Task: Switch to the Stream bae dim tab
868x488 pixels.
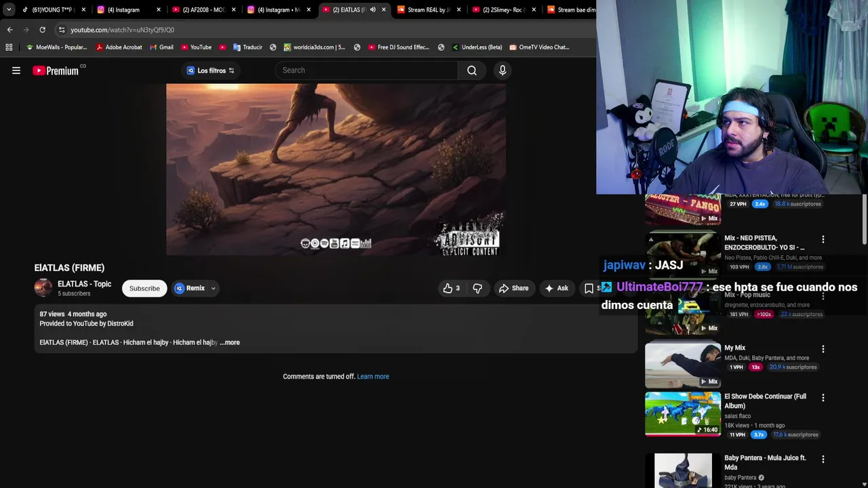Action: pos(570,9)
